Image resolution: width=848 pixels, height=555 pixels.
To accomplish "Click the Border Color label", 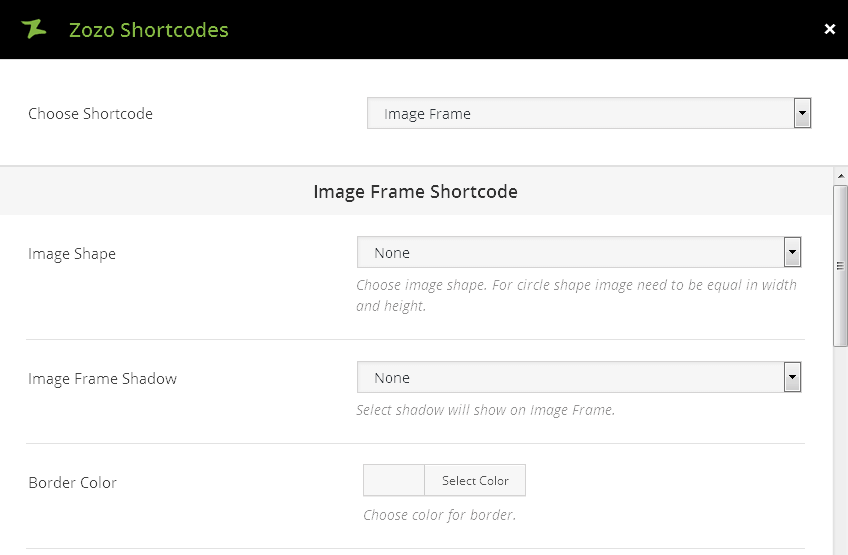I will pos(72,483).
